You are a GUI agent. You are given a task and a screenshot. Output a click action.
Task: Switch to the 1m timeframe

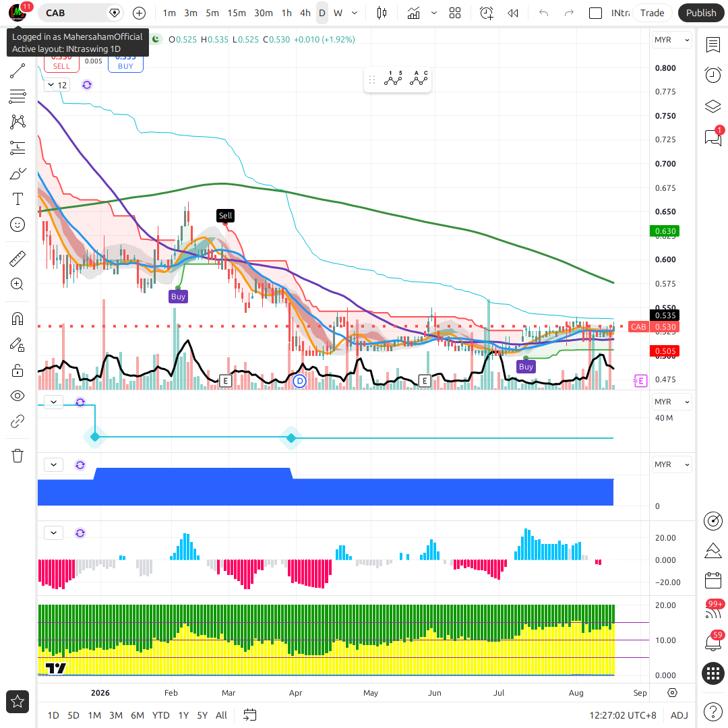(x=169, y=13)
